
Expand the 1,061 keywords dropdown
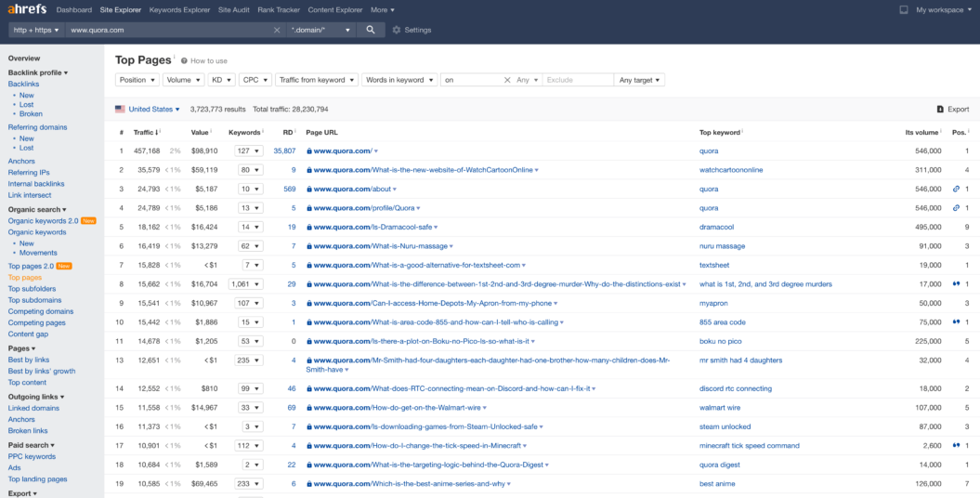click(x=245, y=284)
